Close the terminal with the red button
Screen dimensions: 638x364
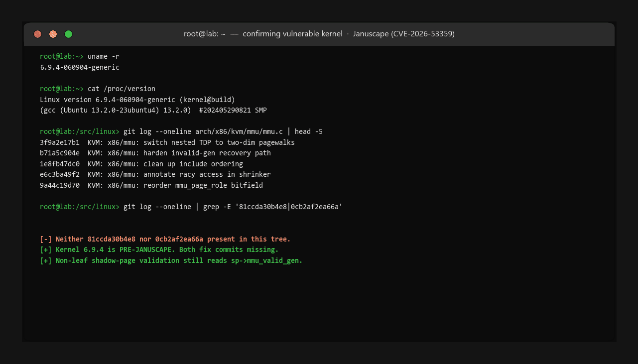tap(38, 34)
